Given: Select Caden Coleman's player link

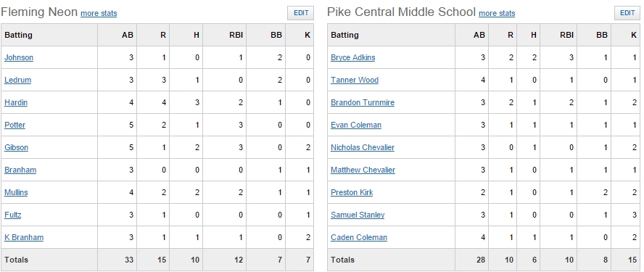Looking at the screenshot, I should (x=359, y=237).
